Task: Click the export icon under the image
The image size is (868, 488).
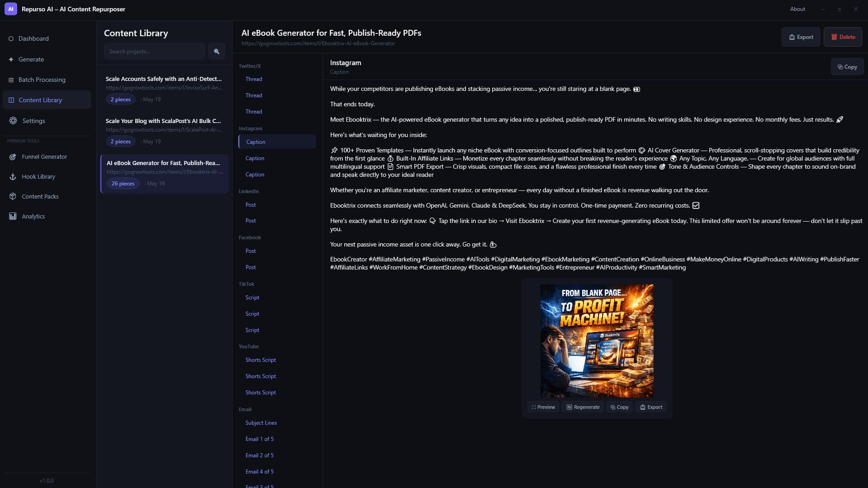Action: coord(643,407)
